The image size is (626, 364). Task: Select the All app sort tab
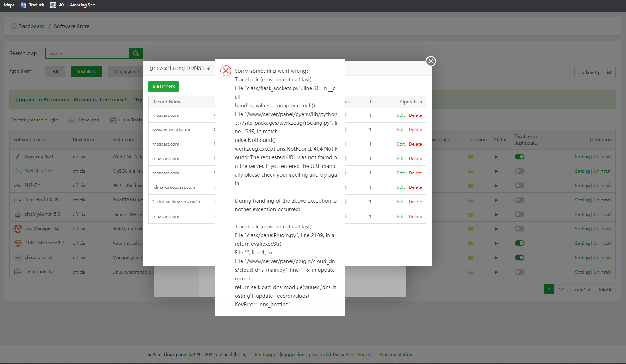pos(55,71)
